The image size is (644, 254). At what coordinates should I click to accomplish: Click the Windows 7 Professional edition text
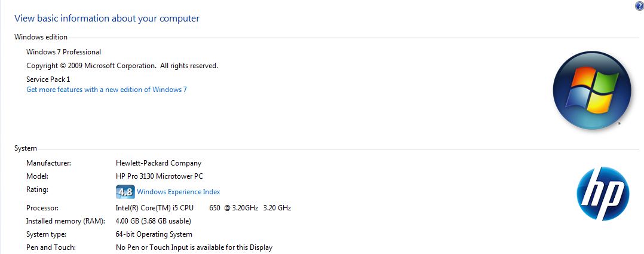(64, 52)
